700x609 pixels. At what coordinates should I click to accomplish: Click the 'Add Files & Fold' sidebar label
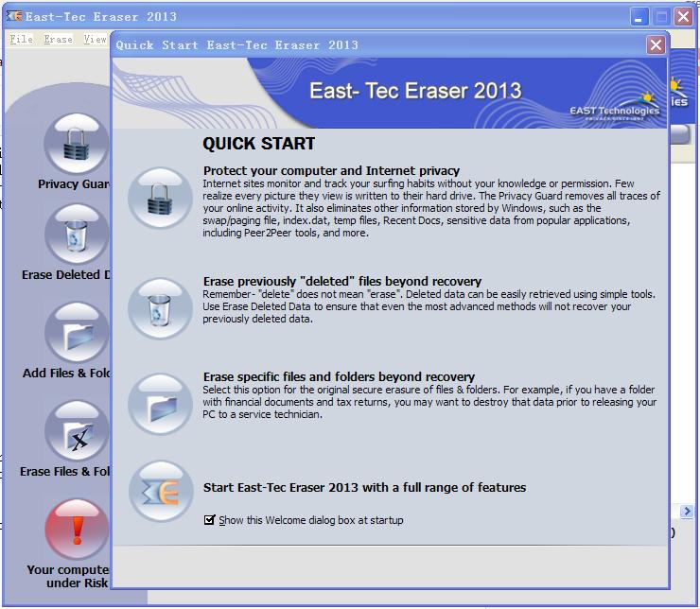[x=66, y=373]
